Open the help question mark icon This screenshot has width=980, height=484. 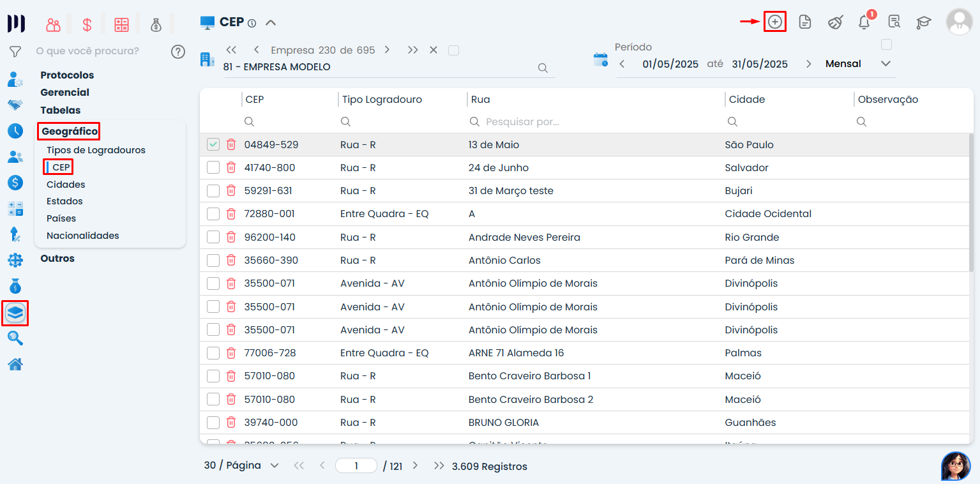[178, 52]
